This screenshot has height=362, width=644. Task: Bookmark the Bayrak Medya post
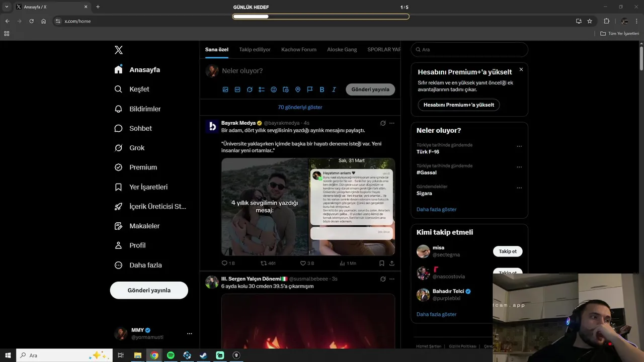click(x=382, y=263)
